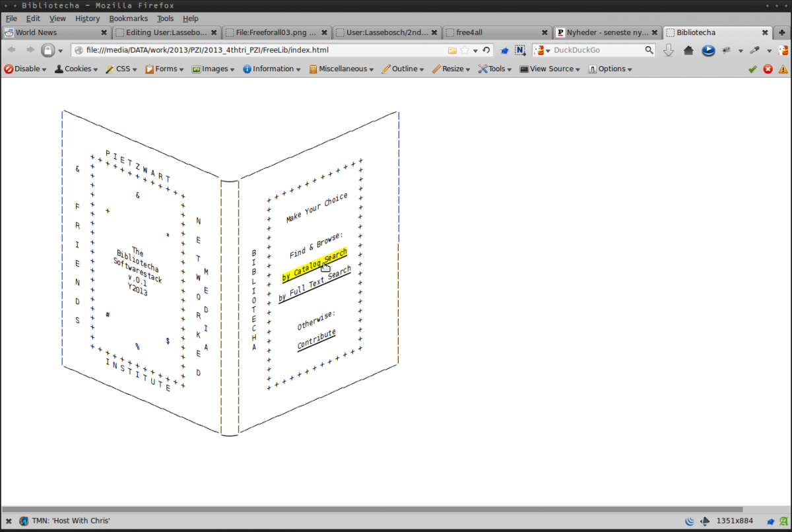792x532 pixels.
Task: Switch to the Nyheder - seneste ny... tab
Action: pos(607,32)
